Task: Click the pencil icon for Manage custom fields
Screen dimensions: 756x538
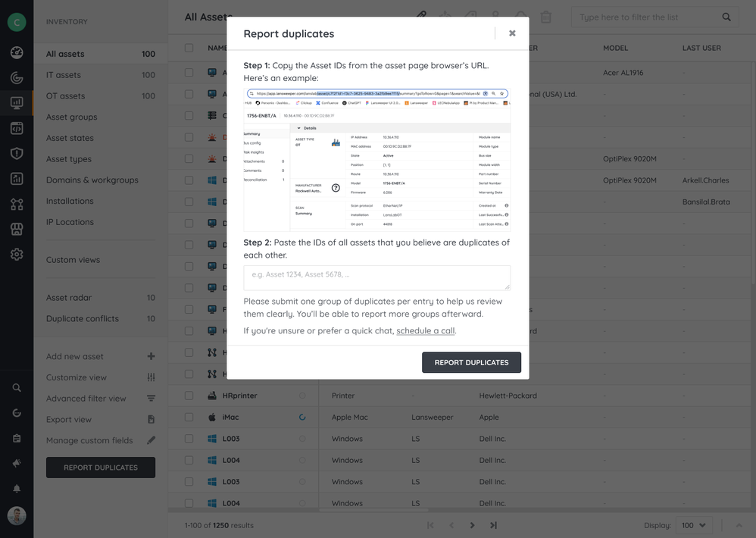Action: pyautogui.click(x=151, y=440)
